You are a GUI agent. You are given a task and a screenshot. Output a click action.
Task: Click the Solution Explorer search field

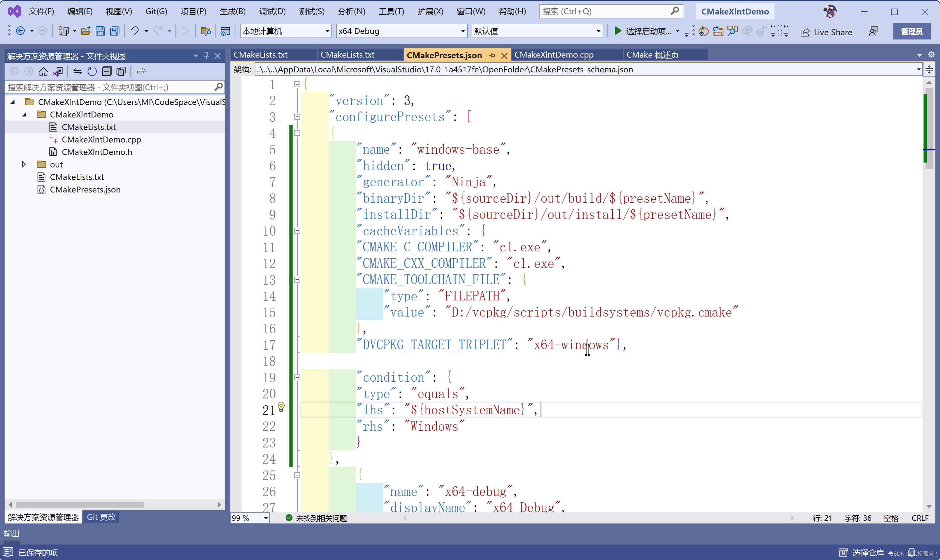pyautogui.click(x=109, y=87)
